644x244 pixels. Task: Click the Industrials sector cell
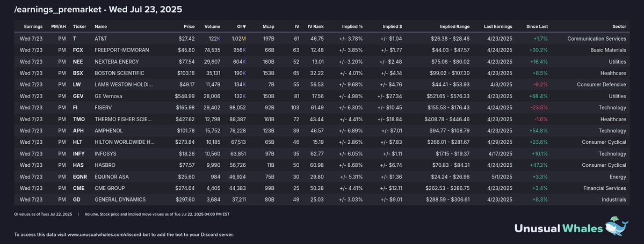click(614, 199)
